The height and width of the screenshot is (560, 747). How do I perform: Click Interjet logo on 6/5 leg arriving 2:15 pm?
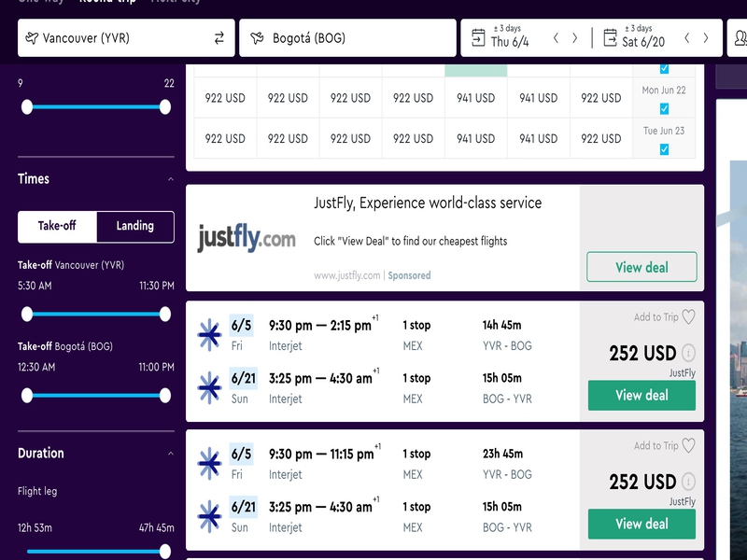point(209,335)
